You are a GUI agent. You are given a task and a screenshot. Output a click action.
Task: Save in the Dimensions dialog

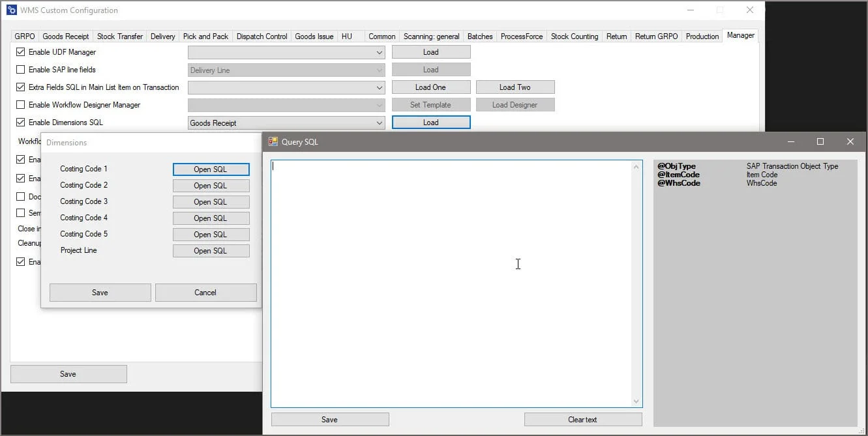(x=100, y=293)
